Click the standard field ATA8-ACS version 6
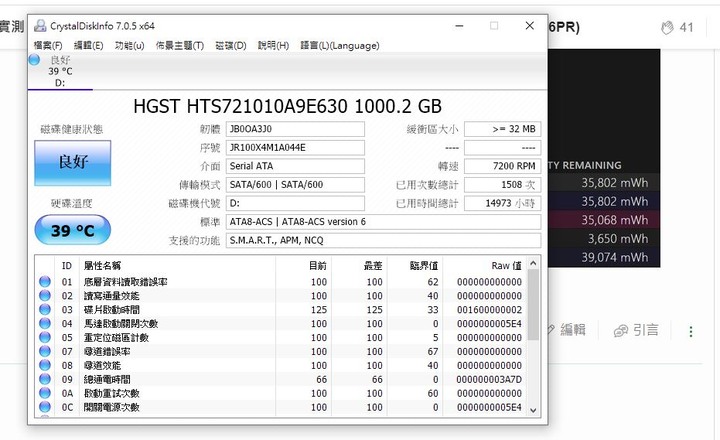This screenshot has height=440, width=720. tap(383, 222)
